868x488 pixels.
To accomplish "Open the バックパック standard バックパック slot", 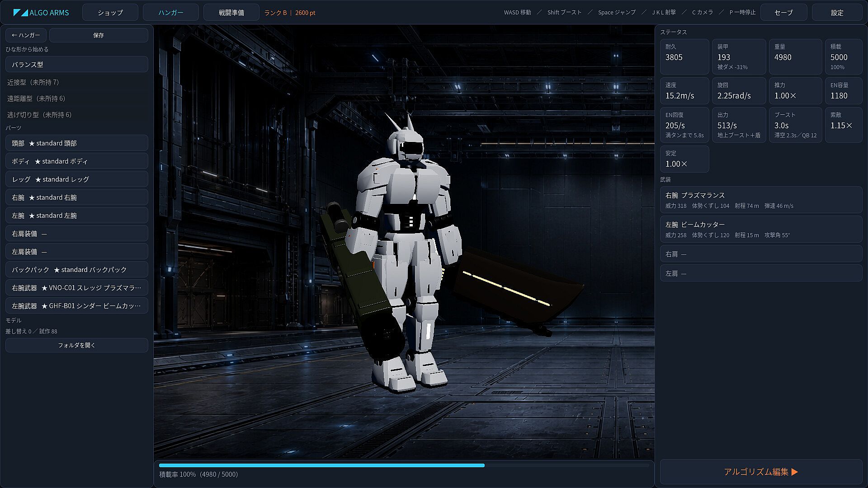I will coord(77,269).
